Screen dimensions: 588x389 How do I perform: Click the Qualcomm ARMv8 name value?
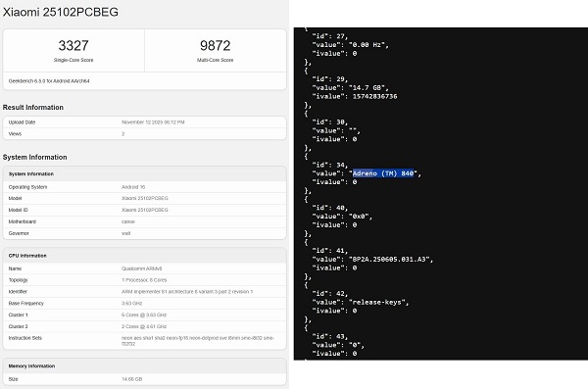point(142,268)
